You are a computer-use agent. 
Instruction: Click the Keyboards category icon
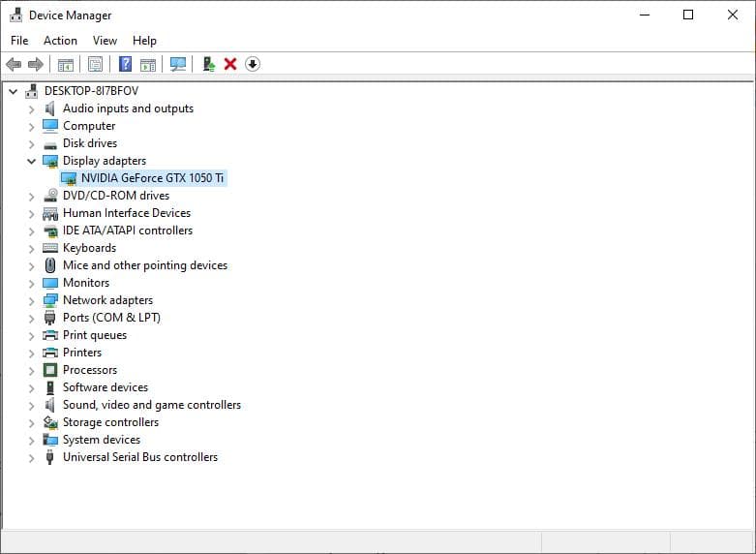[50, 248]
